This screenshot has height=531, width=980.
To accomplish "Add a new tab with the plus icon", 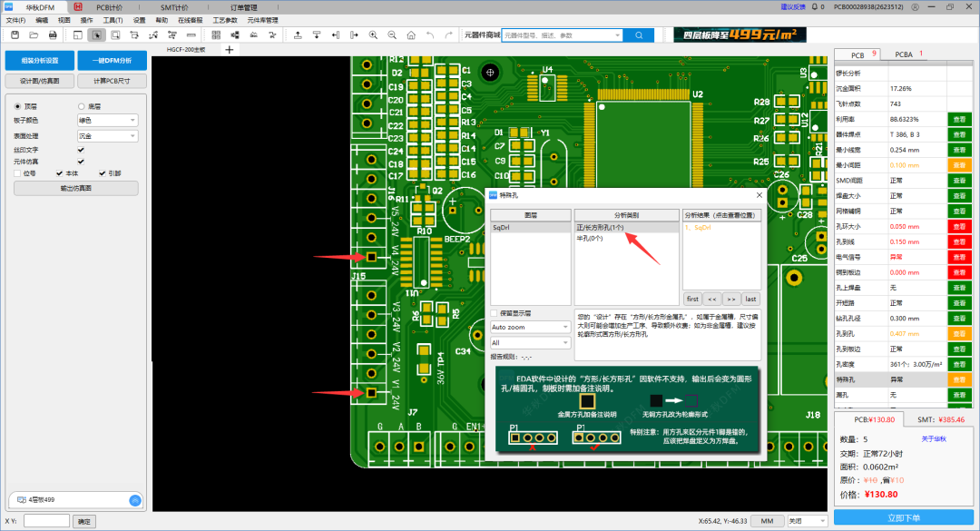I will 230,49.
